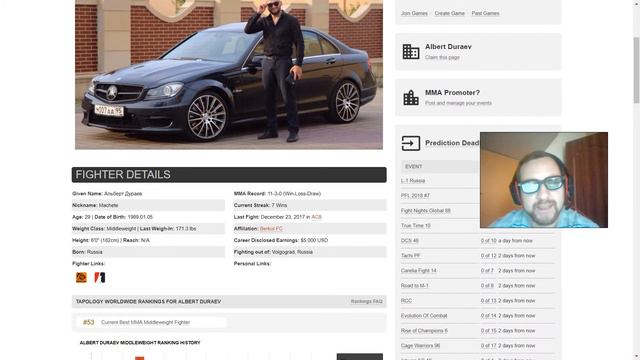The image size is (640, 360).
Task: Click the Date of Birth 1989.01.05 text
Action: click(x=124, y=217)
